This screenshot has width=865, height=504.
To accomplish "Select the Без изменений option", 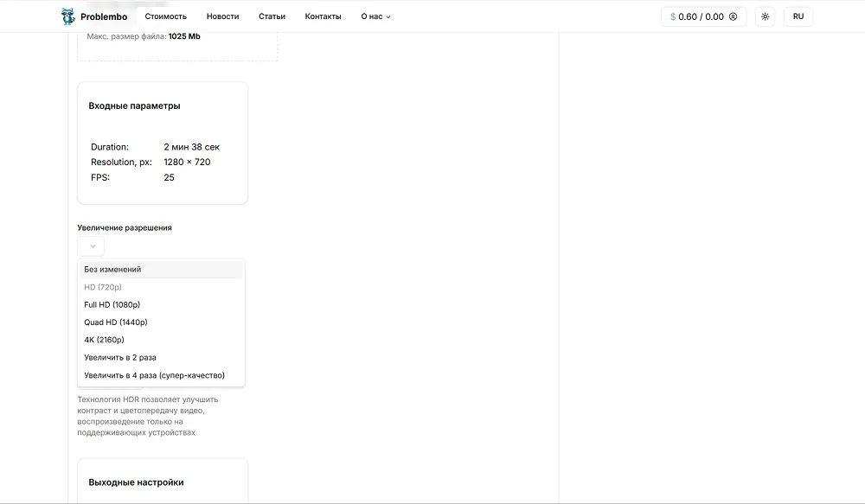I will click(x=112, y=270).
